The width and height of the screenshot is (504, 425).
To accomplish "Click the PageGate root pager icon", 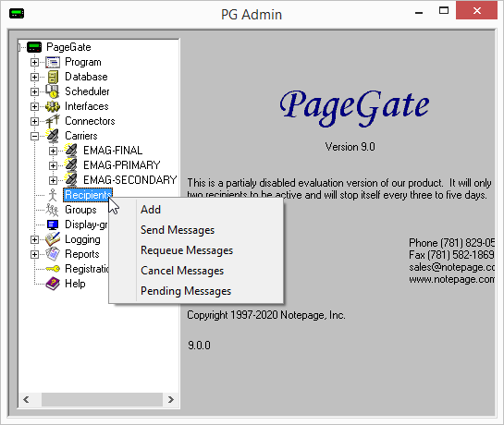I will (x=34, y=47).
